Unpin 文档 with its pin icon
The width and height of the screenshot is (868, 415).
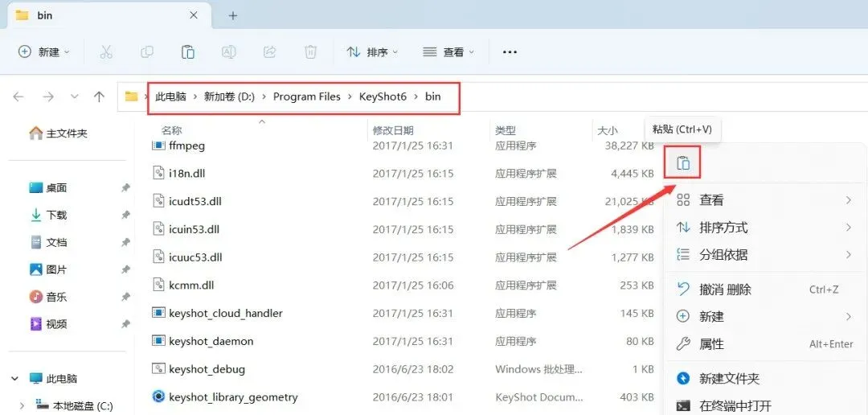125,242
